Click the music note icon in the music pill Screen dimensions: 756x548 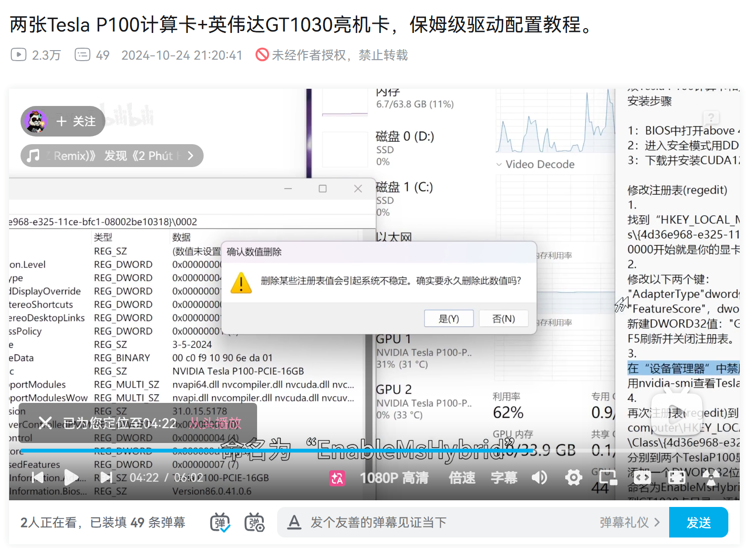pos(32,156)
